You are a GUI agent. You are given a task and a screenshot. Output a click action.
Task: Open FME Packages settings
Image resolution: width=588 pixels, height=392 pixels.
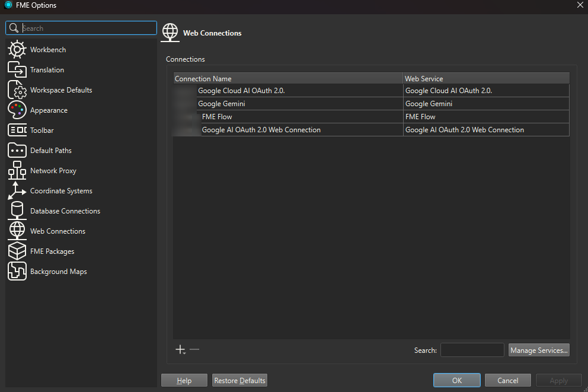click(52, 251)
